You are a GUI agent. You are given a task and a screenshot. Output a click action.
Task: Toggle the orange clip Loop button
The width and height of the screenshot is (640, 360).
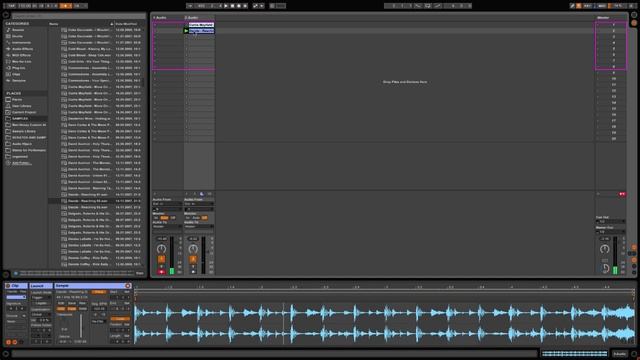(120, 319)
